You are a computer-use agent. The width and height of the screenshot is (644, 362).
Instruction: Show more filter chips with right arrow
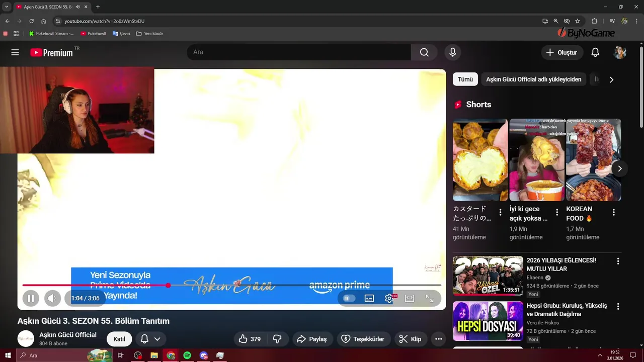(x=611, y=79)
